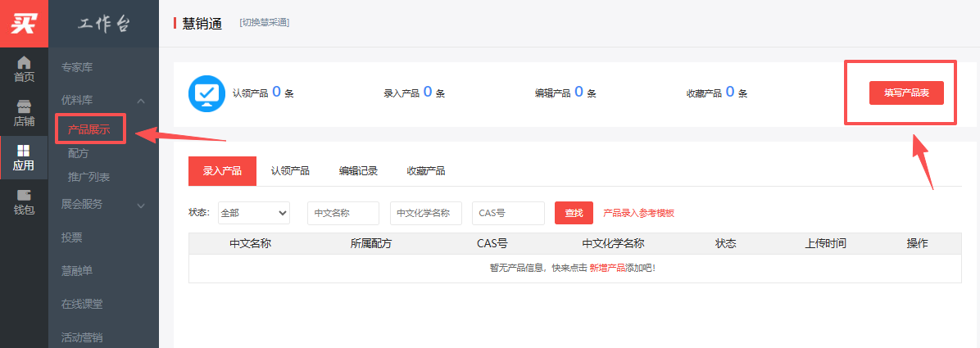Focus the 中文名称 input field
This screenshot has width=980, height=348.
point(343,213)
